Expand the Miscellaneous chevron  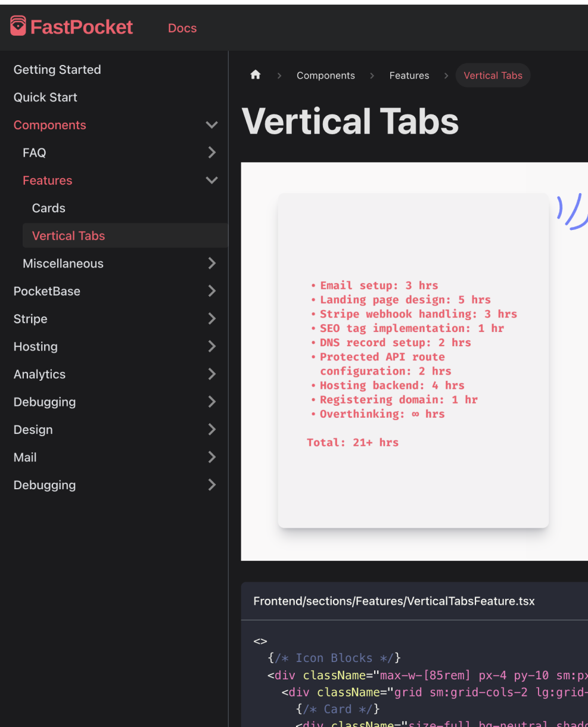(x=211, y=263)
